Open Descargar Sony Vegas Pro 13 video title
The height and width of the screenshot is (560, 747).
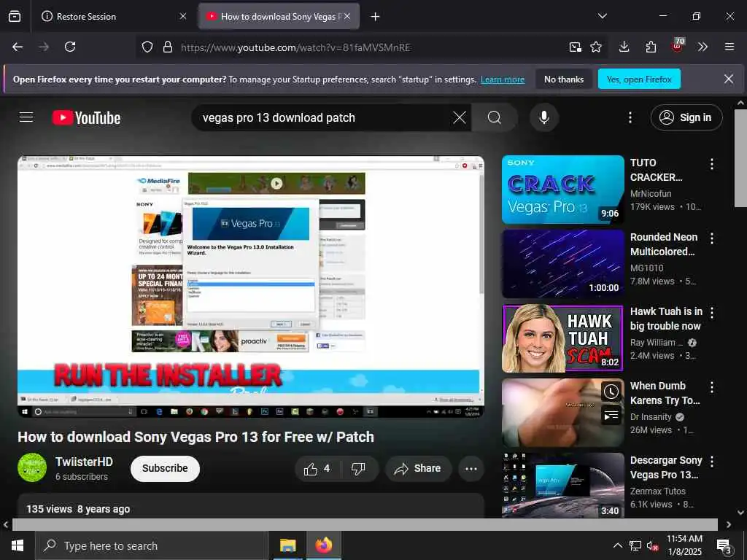(666, 467)
